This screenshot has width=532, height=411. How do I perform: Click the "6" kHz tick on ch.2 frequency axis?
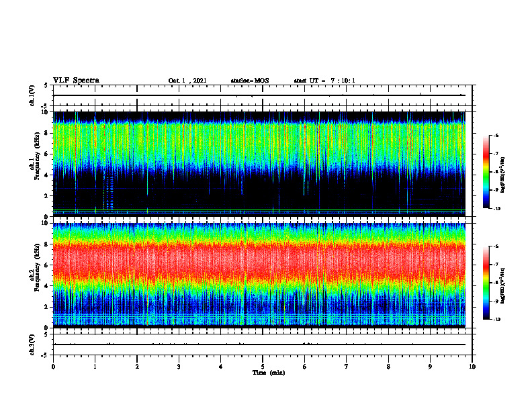coord(47,265)
